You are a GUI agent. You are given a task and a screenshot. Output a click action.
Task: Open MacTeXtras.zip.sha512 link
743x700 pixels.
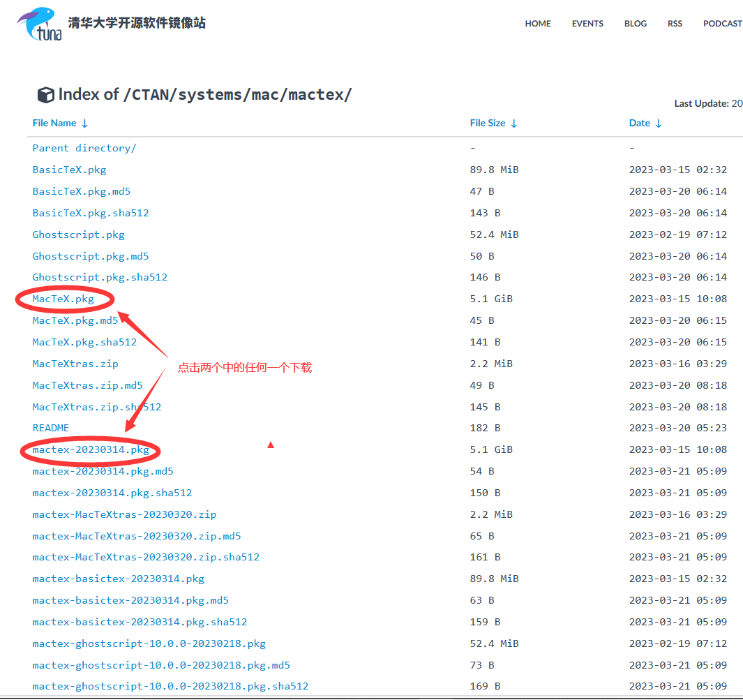coord(97,407)
